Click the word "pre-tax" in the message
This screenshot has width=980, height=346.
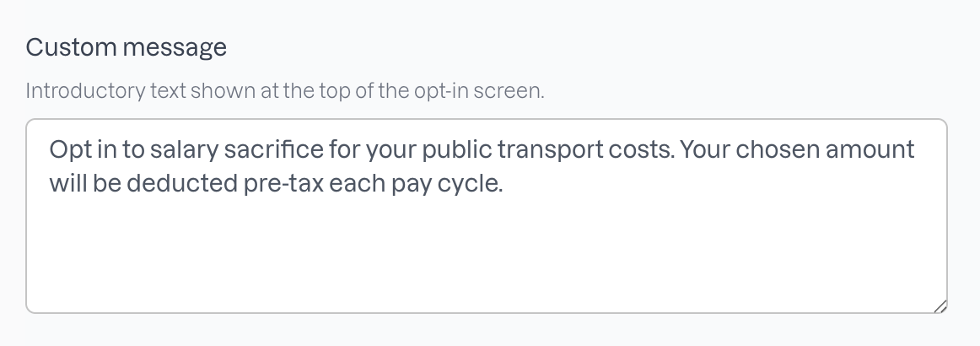pyautogui.click(x=283, y=184)
